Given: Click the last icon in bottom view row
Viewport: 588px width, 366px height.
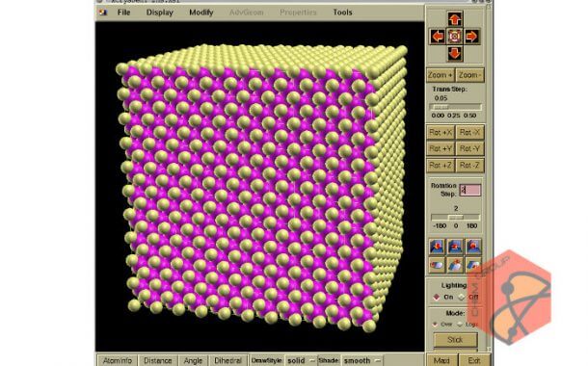Looking at the screenshot, I should (x=473, y=265).
